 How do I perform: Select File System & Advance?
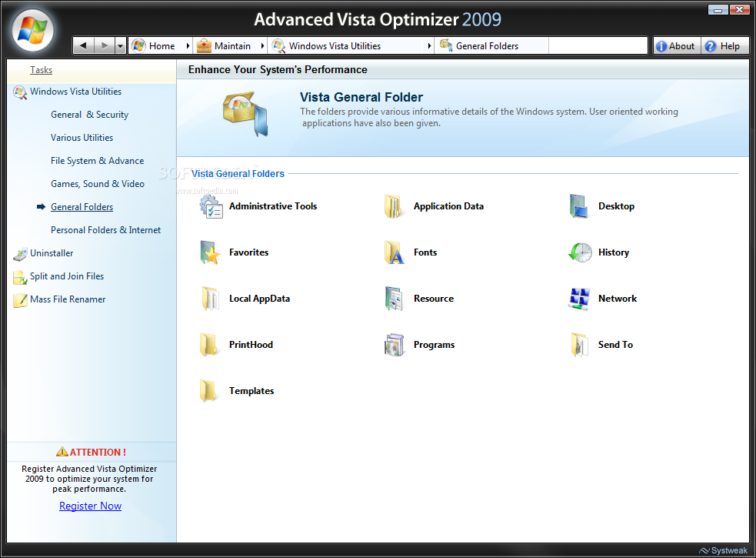click(x=98, y=161)
